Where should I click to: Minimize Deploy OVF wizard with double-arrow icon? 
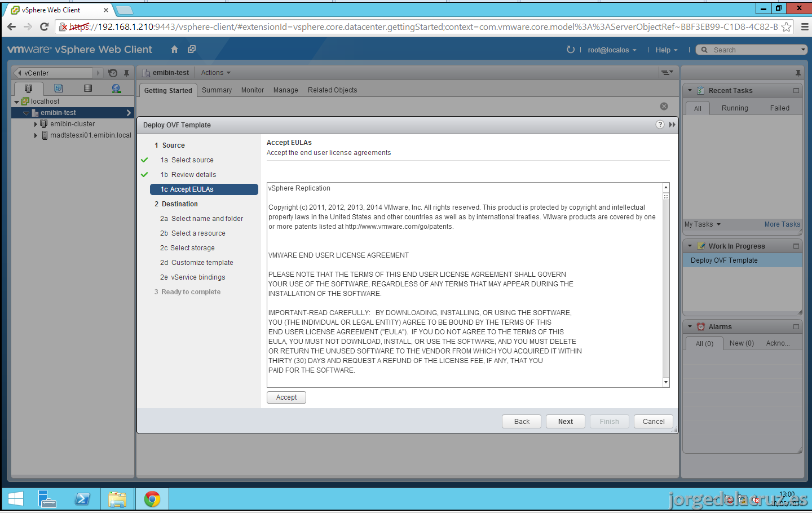(x=672, y=125)
